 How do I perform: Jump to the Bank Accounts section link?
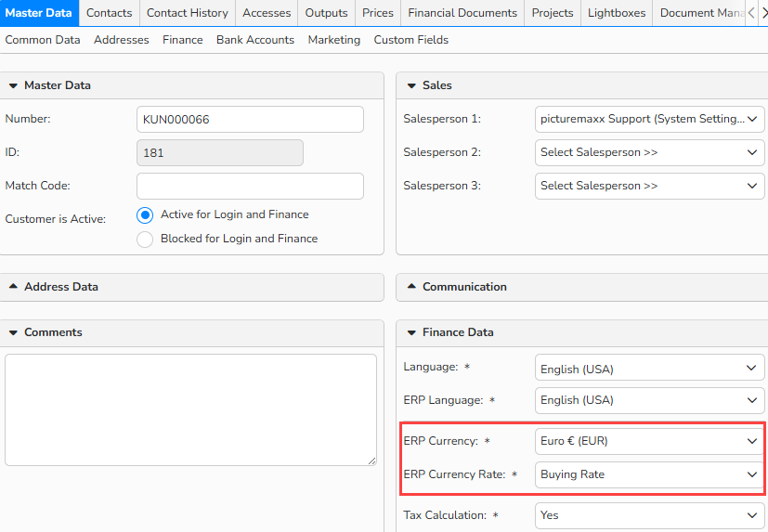[x=255, y=40]
